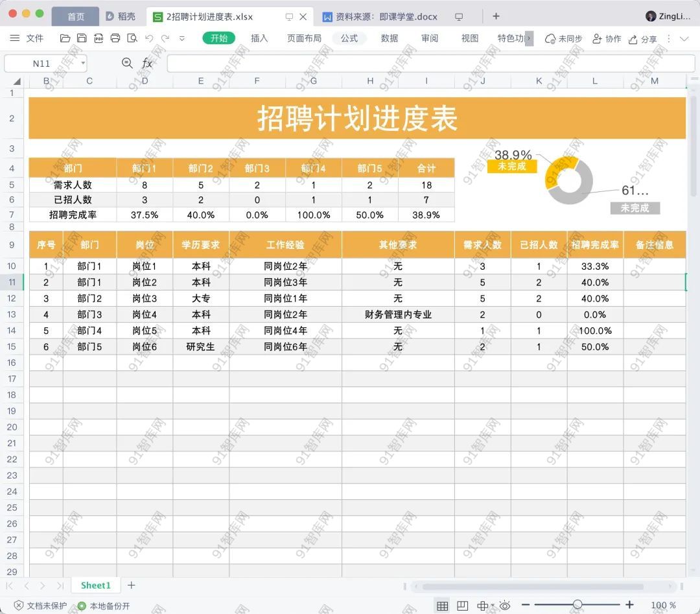Toggle eye protection mode icon in status bar

tap(505, 606)
